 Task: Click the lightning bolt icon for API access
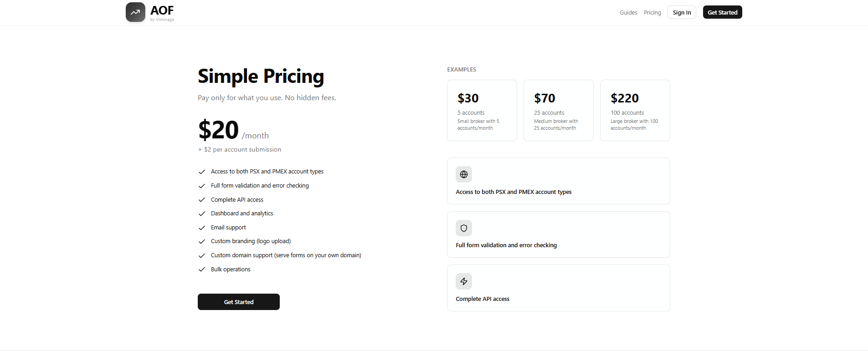pos(464,281)
